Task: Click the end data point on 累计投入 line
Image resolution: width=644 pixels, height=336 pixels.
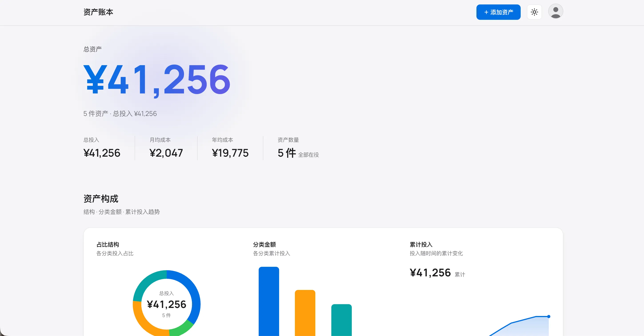Action: [x=549, y=316]
